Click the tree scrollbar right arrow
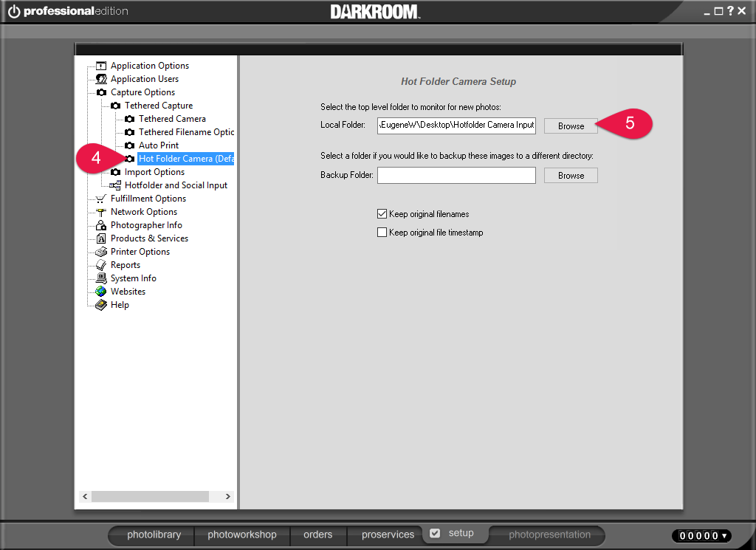756x550 pixels. tap(228, 497)
